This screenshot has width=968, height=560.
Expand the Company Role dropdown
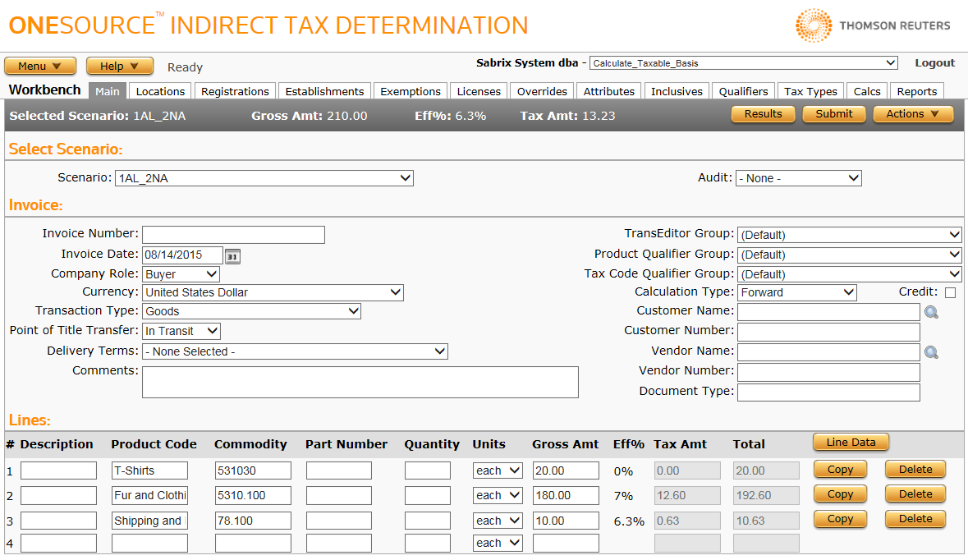point(181,274)
